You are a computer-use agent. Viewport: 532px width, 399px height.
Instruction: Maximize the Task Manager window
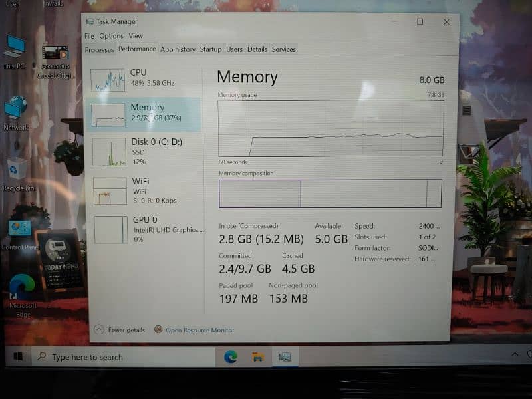420,22
